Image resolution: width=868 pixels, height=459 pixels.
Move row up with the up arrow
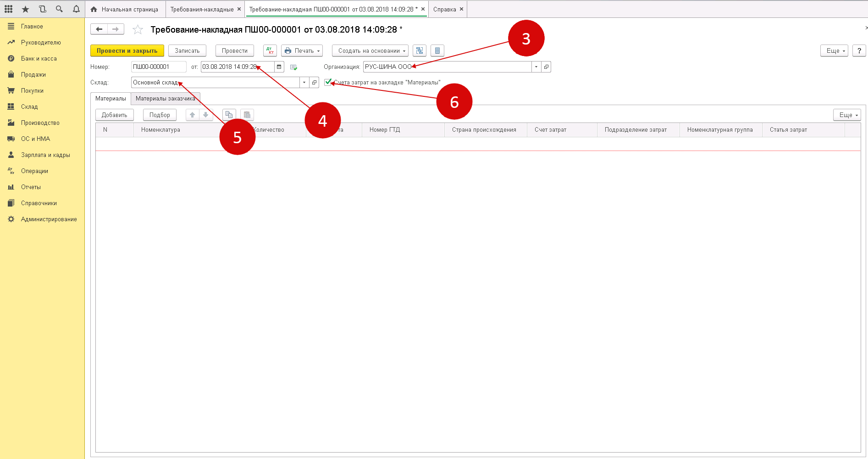[x=193, y=115]
